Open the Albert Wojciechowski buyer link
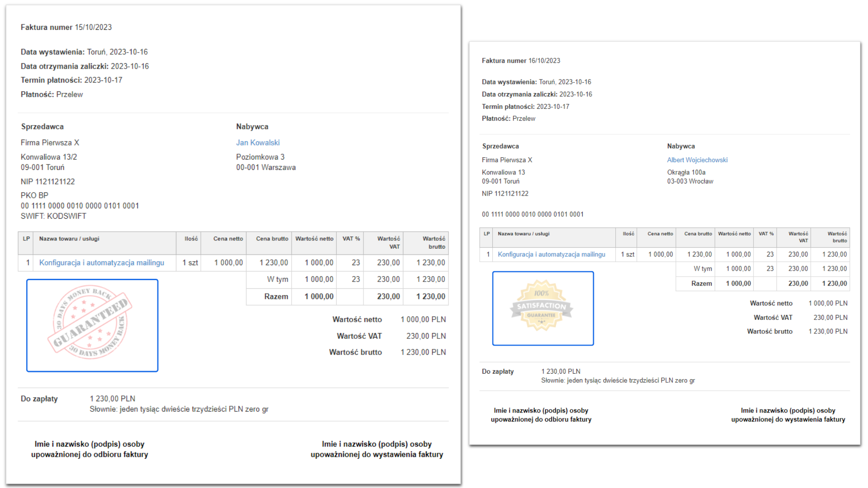 (x=697, y=160)
